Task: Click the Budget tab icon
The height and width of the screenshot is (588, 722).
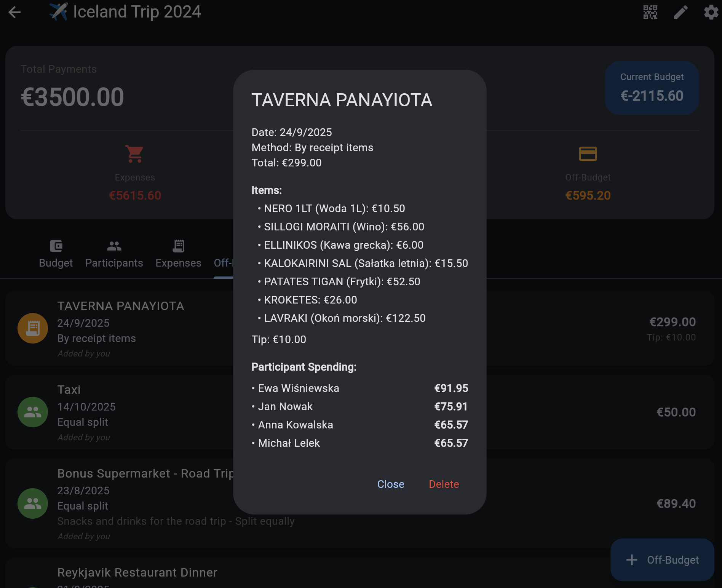Action: [x=56, y=246]
